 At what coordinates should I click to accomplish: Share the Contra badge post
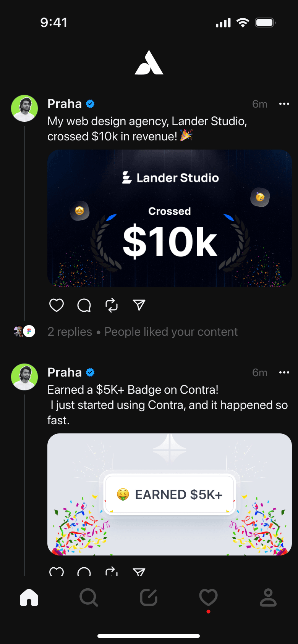pos(139,572)
